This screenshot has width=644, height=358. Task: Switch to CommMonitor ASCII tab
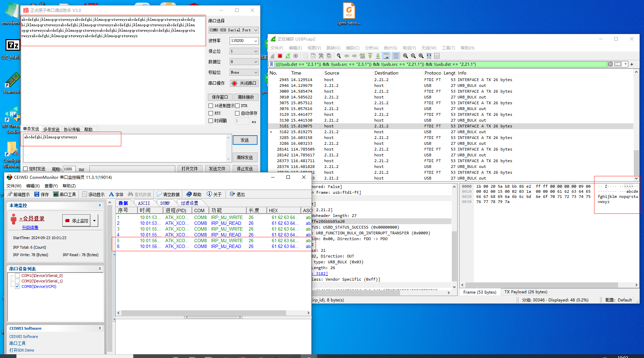coord(144,203)
